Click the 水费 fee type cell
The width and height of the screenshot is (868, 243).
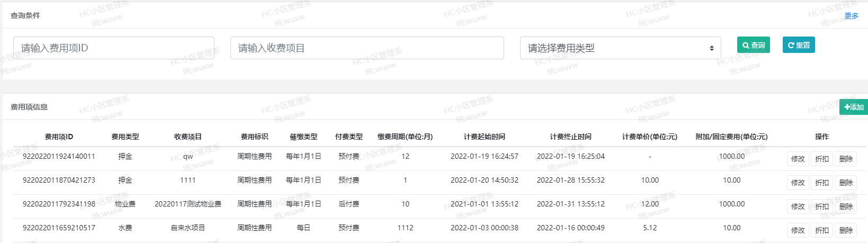[125, 228]
